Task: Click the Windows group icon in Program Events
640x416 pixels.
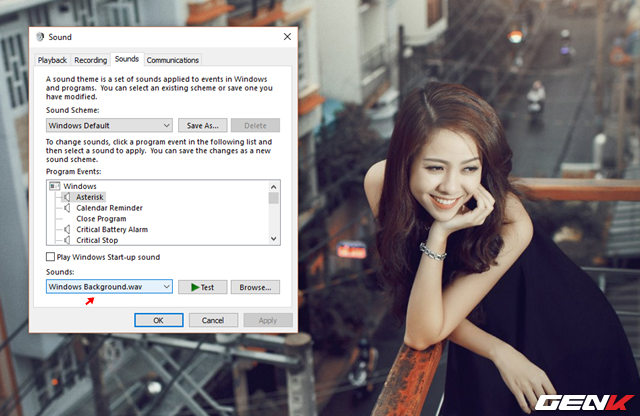Action: (54, 186)
